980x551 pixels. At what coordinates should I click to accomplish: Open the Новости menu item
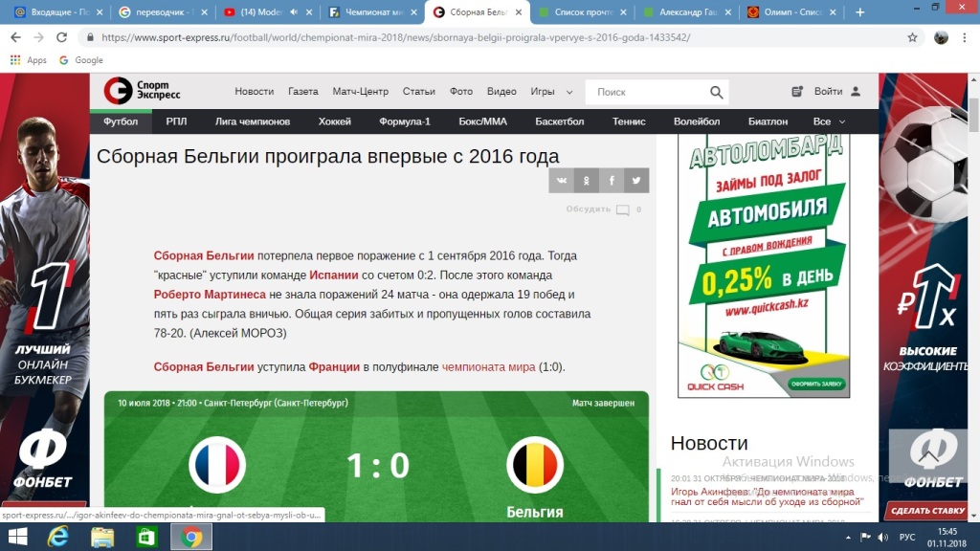[x=255, y=91]
